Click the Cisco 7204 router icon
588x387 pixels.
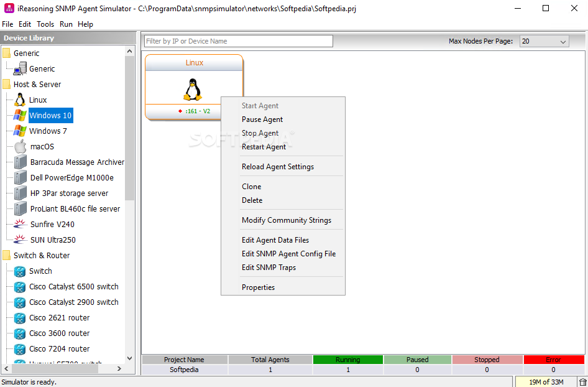pos(20,349)
